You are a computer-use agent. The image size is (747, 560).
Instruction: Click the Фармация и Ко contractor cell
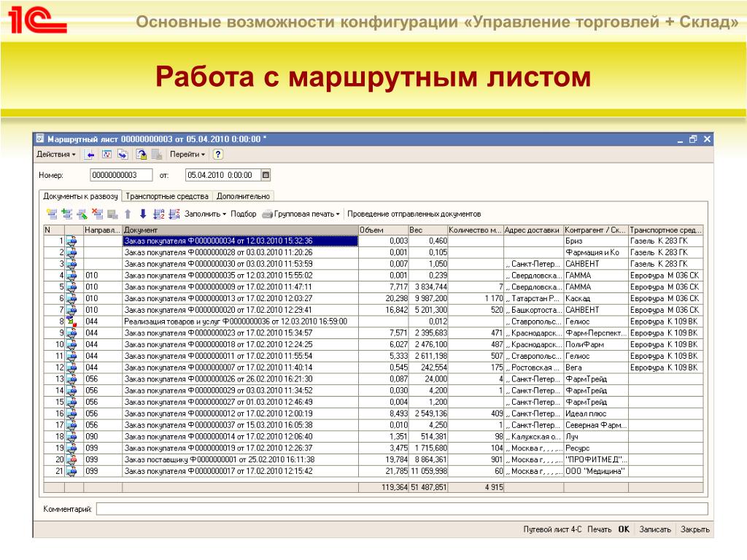click(x=596, y=252)
